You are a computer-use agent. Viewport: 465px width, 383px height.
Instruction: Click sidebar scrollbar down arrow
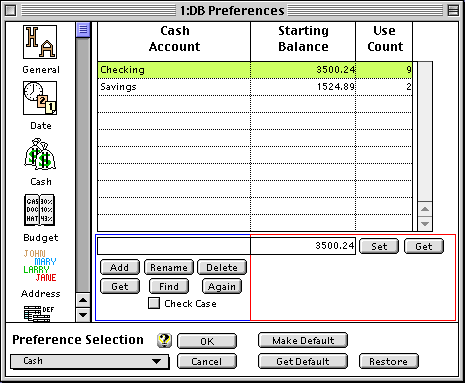[83, 315]
